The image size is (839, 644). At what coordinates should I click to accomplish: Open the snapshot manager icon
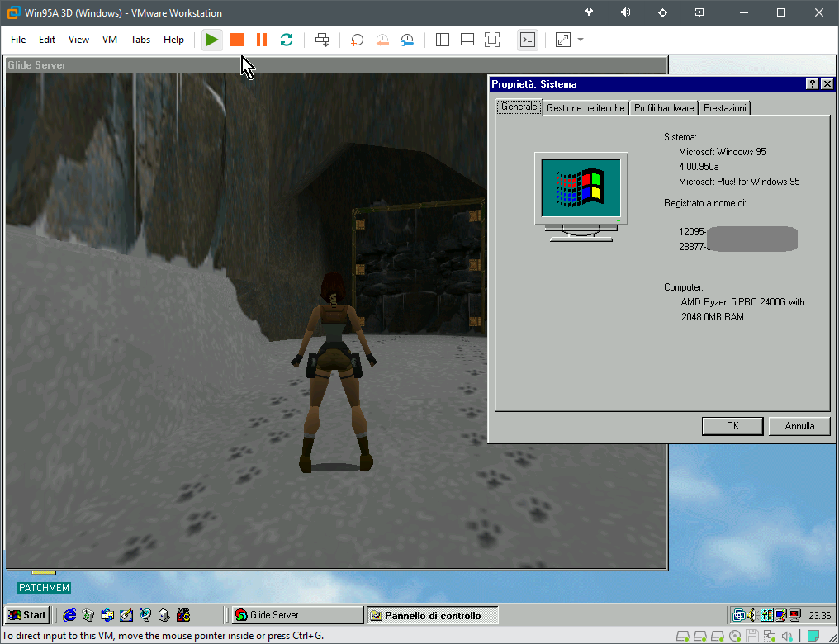pyautogui.click(x=408, y=40)
